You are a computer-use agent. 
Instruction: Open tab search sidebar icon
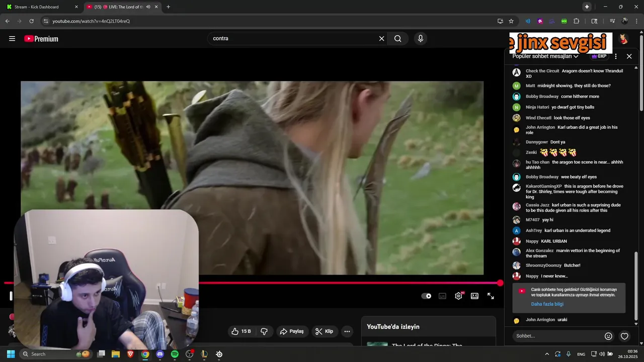594,21
